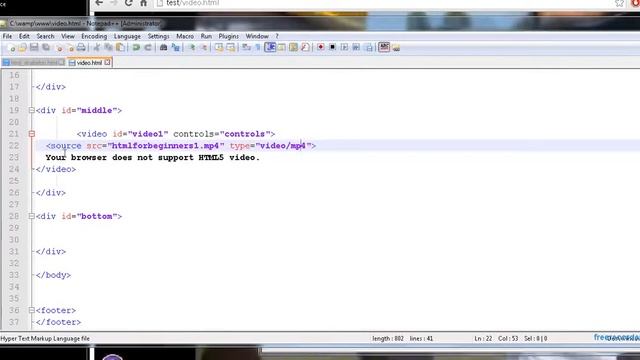Click "length : 802" in status bar
640x360 pixels.
coord(388,338)
